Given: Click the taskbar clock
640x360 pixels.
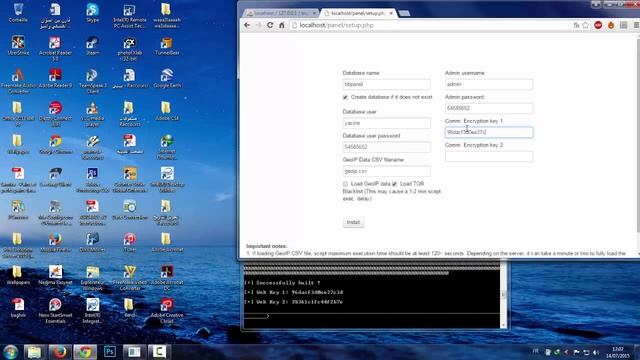Looking at the screenshot, I should point(618,353).
